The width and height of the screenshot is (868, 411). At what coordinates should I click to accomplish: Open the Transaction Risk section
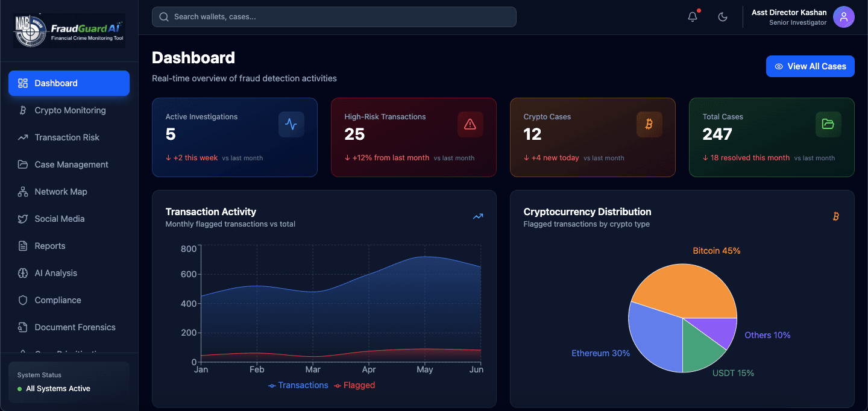pos(69,137)
